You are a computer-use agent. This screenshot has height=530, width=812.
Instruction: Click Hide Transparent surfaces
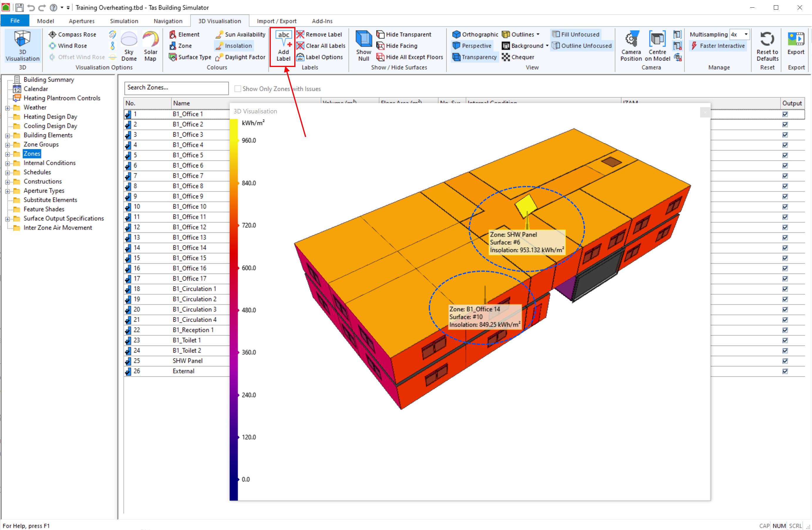(404, 34)
